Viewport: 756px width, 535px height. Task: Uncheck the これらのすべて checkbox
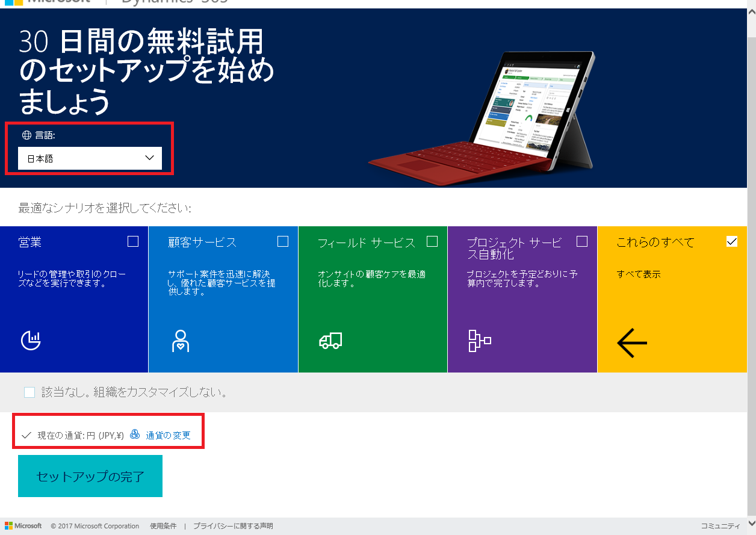coord(732,241)
